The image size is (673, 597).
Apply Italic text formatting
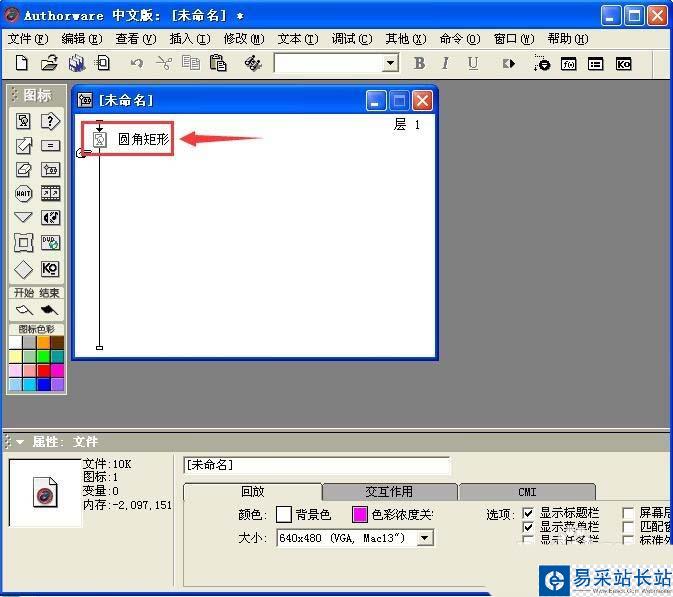pyautogui.click(x=446, y=64)
